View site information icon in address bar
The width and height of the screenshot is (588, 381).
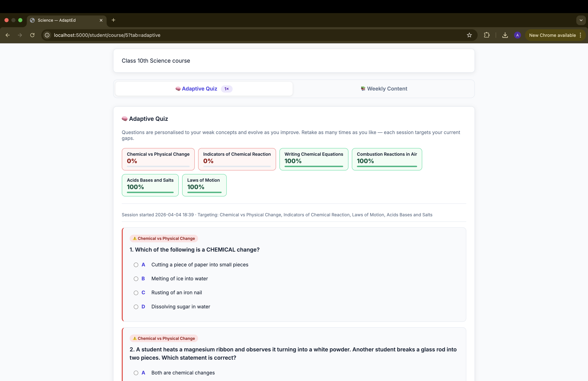point(47,35)
